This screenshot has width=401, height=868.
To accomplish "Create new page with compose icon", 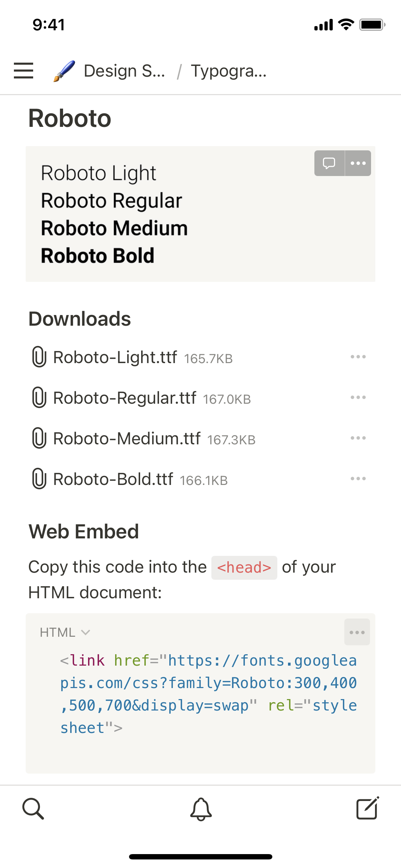I will click(367, 809).
